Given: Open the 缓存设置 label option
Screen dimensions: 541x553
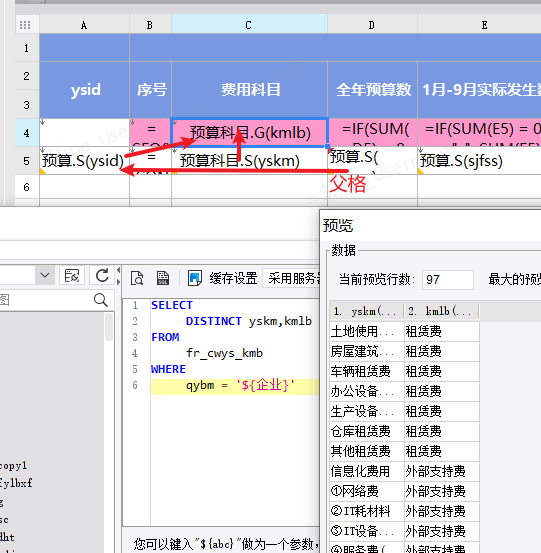Looking at the screenshot, I should click(x=233, y=278).
